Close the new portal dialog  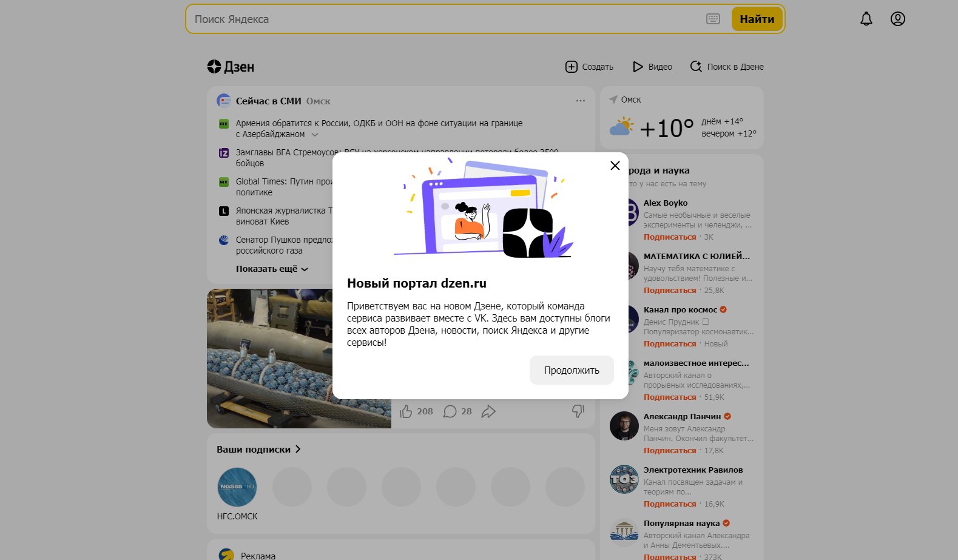coord(615,166)
